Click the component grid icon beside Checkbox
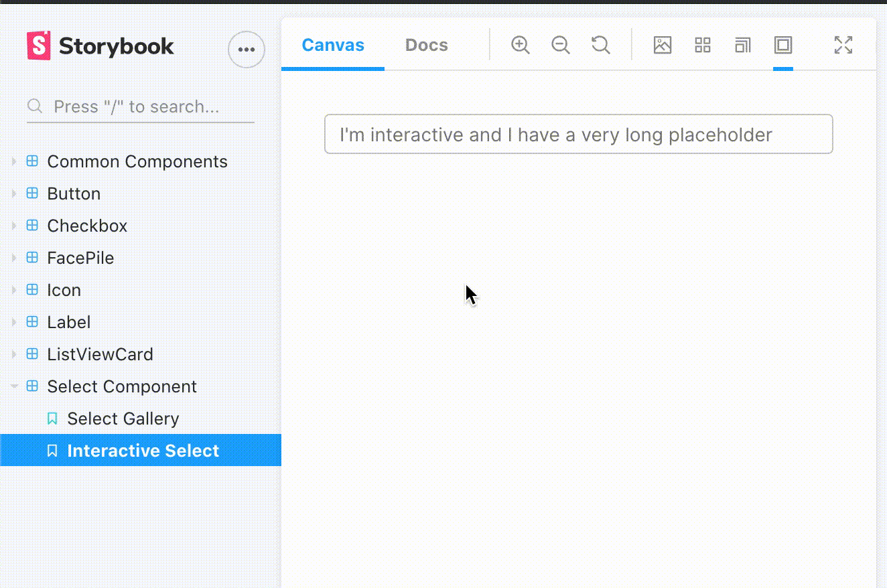Screen dimensions: 887x588 [32, 226]
